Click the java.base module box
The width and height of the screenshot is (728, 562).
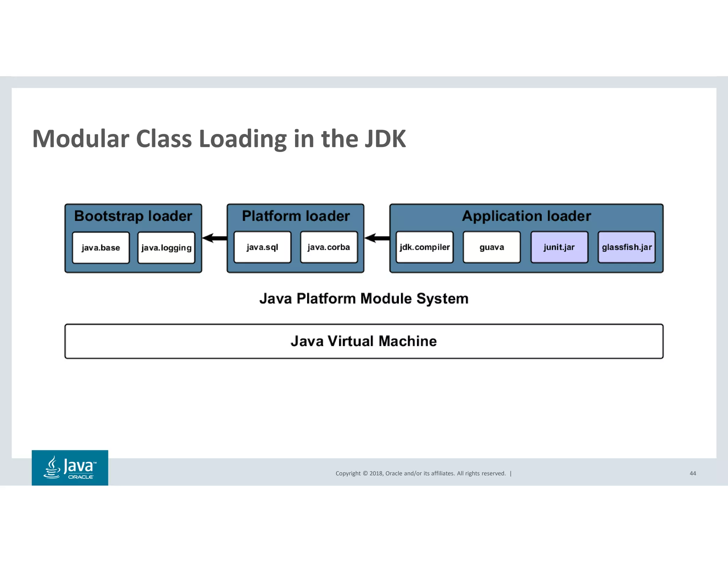tap(101, 248)
